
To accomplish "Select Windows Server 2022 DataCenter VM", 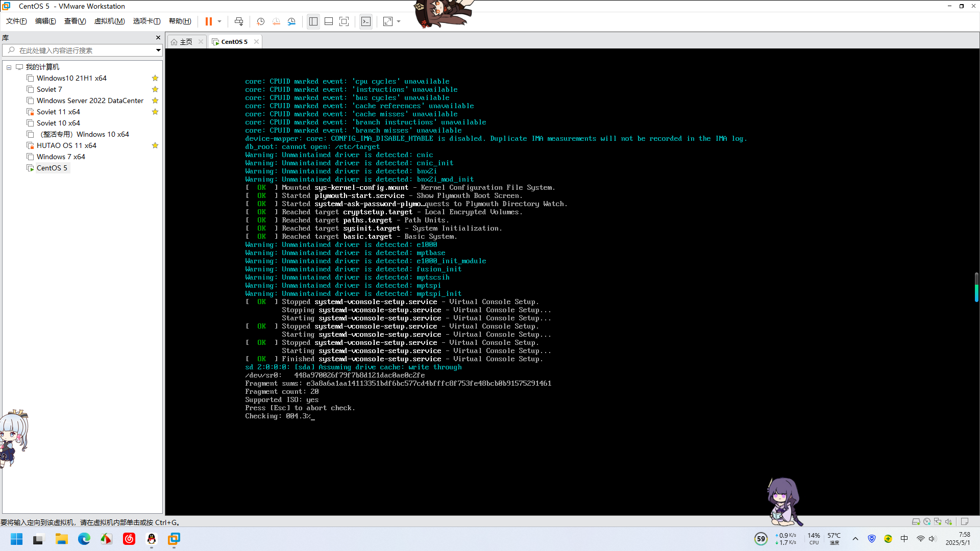I will click(x=90, y=101).
